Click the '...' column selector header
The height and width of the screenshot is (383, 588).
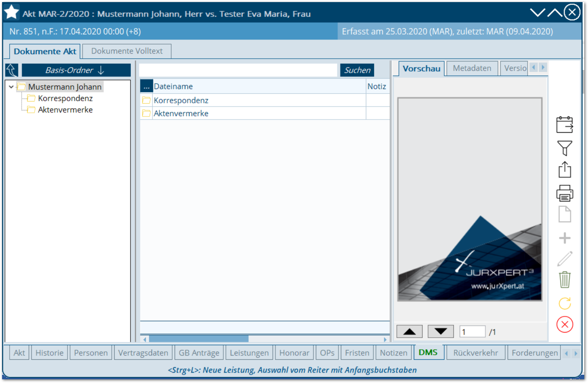(147, 87)
